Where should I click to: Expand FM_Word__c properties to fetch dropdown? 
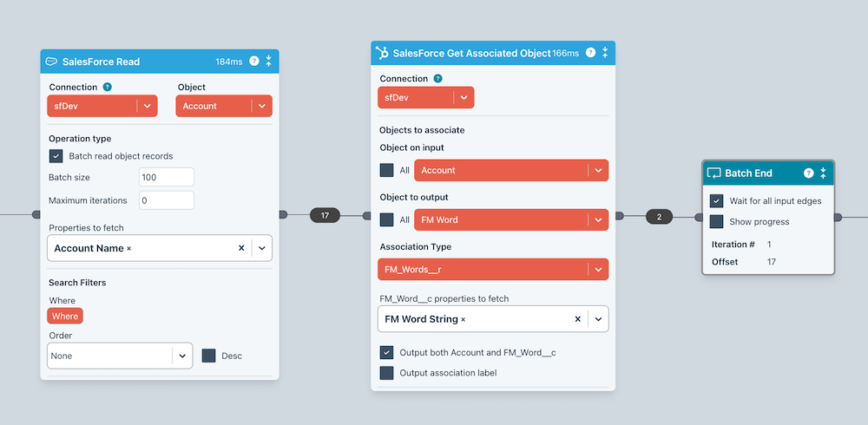pos(598,319)
